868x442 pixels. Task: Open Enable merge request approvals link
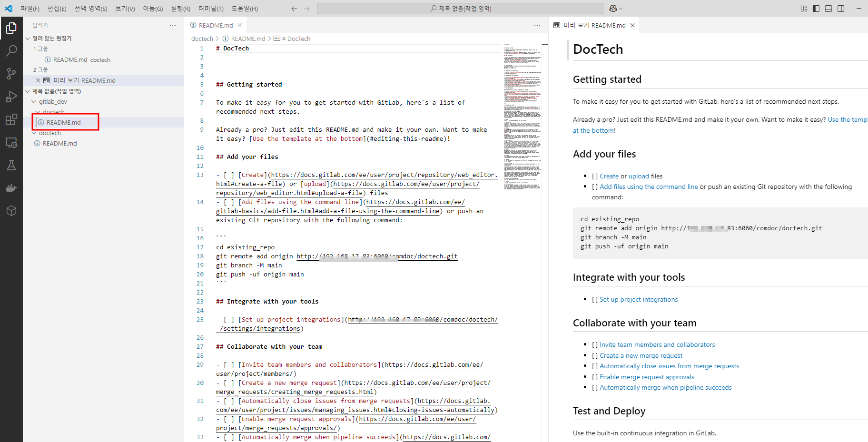pos(647,377)
